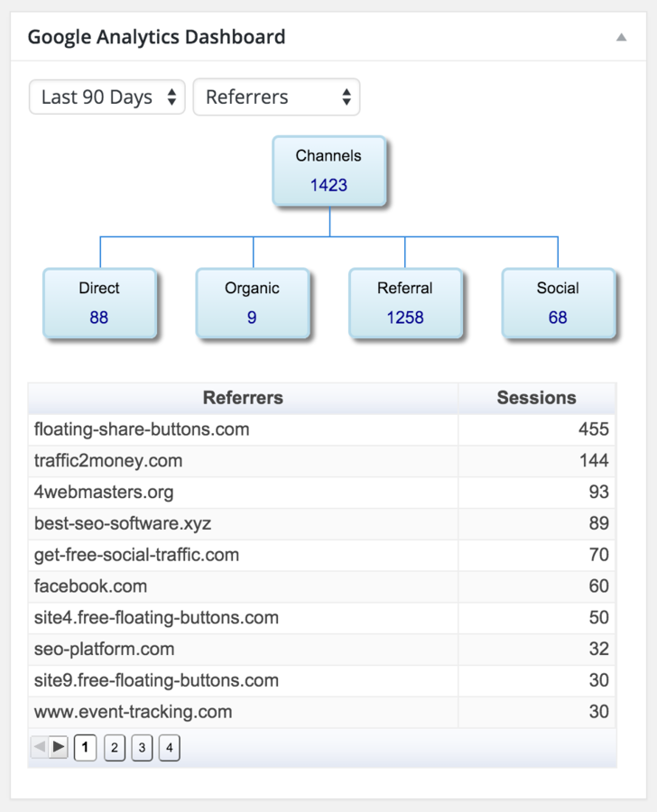
Task: Select the Referral 1258 channel box
Action: [405, 303]
